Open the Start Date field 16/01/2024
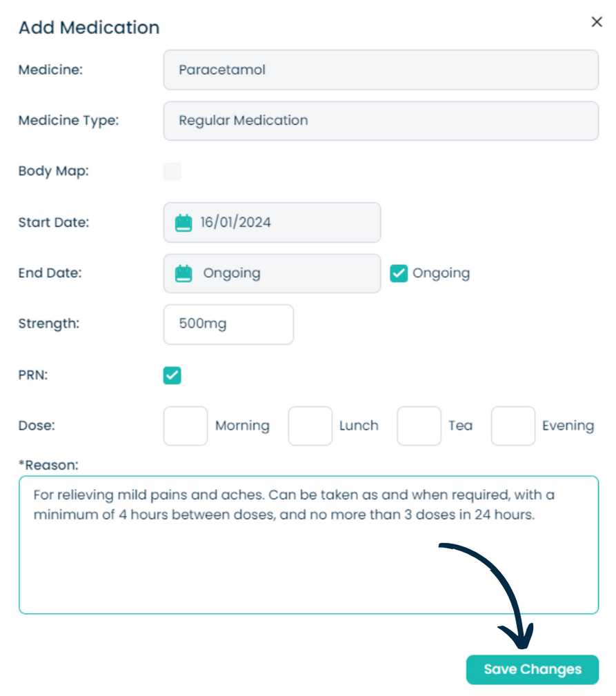Viewport: 616px width, 696px height. [272, 222]
